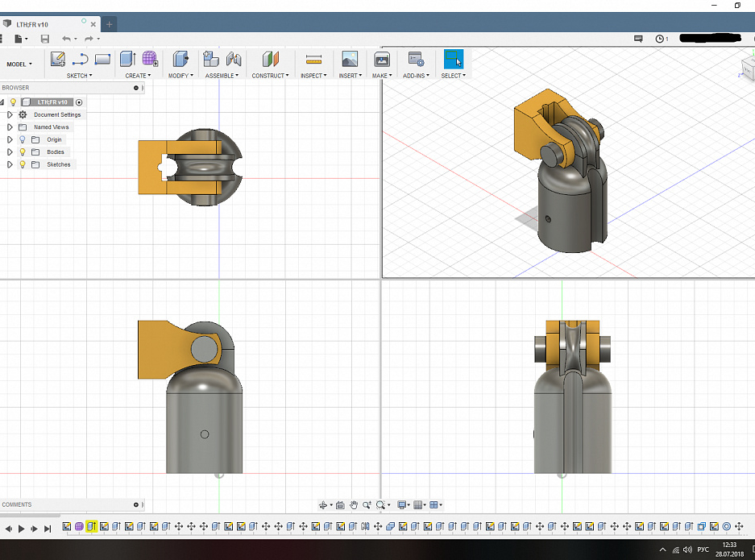Click the yellow highlighted timeline feature
Viewport: 755px width, 560px height.
pyautogui.click(x=92, y=527)
